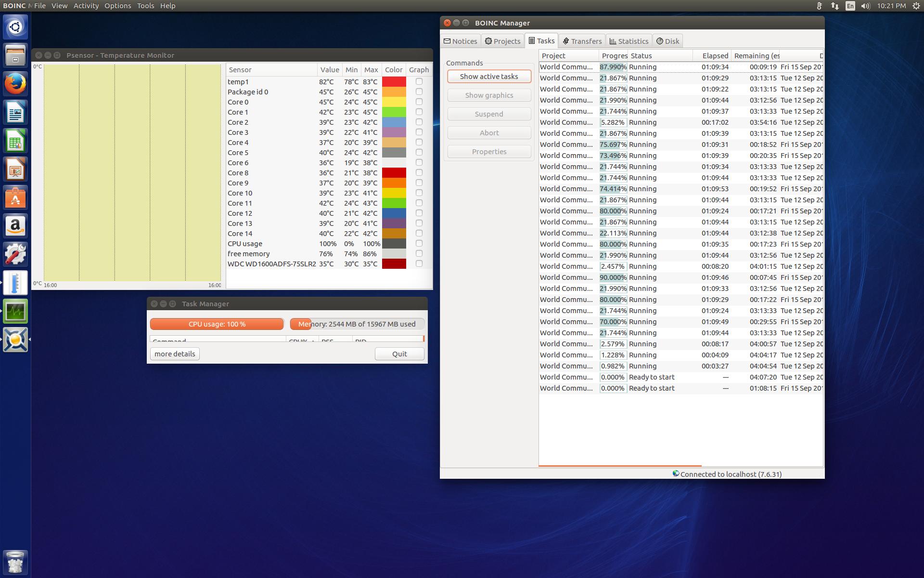Select BOINC Manager launcher icon
Viewport: 924px width, 578px height.
click(15, 339)
